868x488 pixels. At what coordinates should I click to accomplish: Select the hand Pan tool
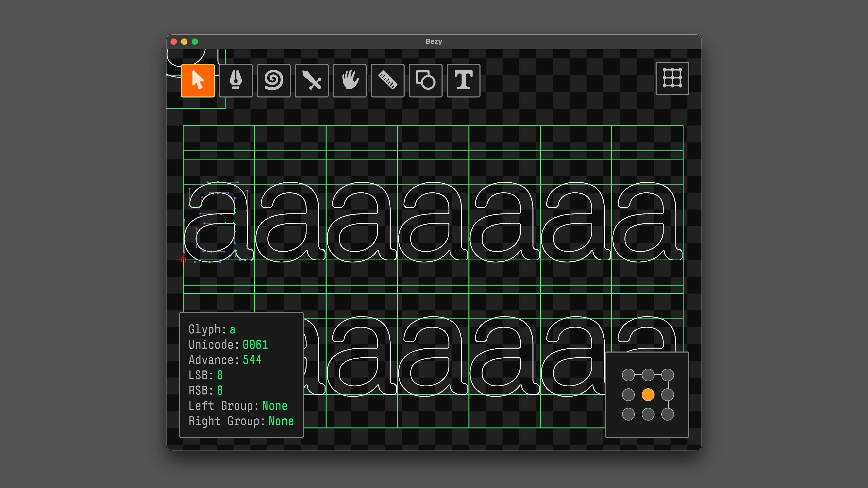pyautogui.click(x=350, y=80)
